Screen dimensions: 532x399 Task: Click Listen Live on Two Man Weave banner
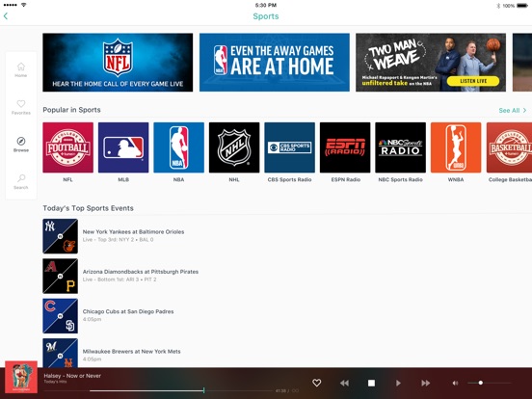coord(473,81)
